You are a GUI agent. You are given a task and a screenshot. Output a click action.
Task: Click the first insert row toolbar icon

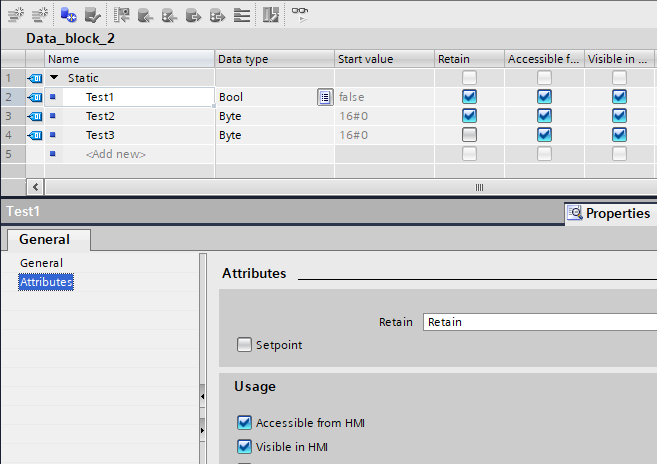14,14
